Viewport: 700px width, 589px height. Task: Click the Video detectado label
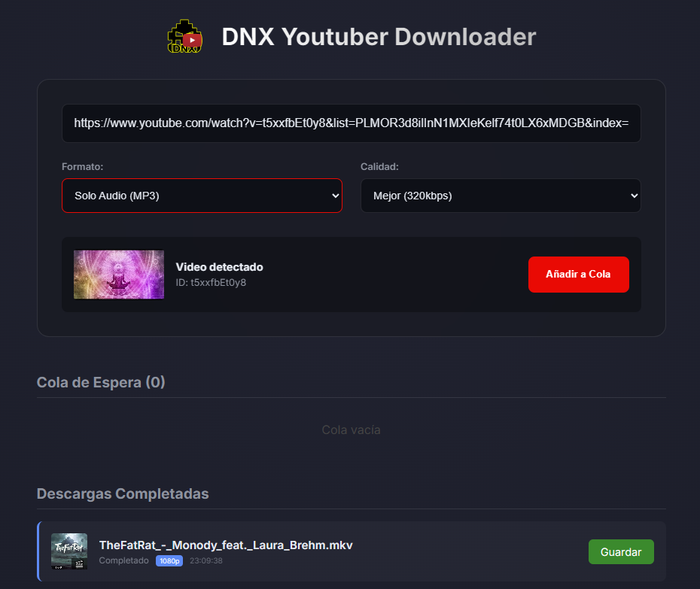click(x=219, y=267)
